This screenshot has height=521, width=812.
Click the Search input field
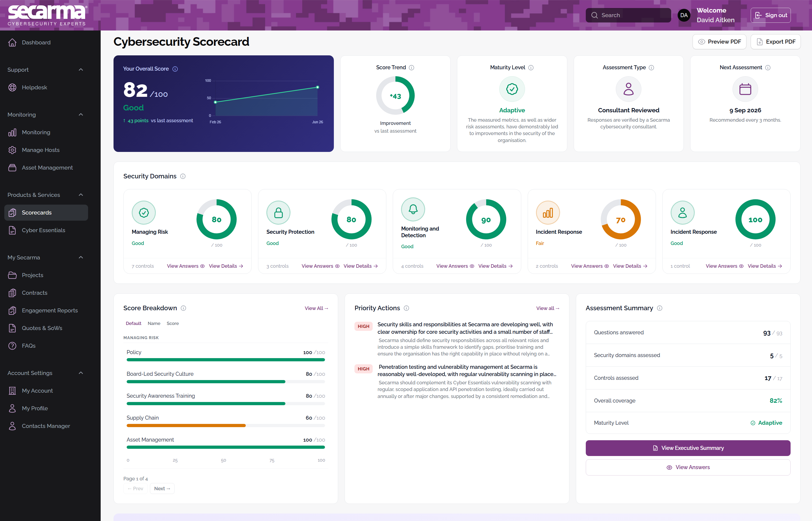628,15
